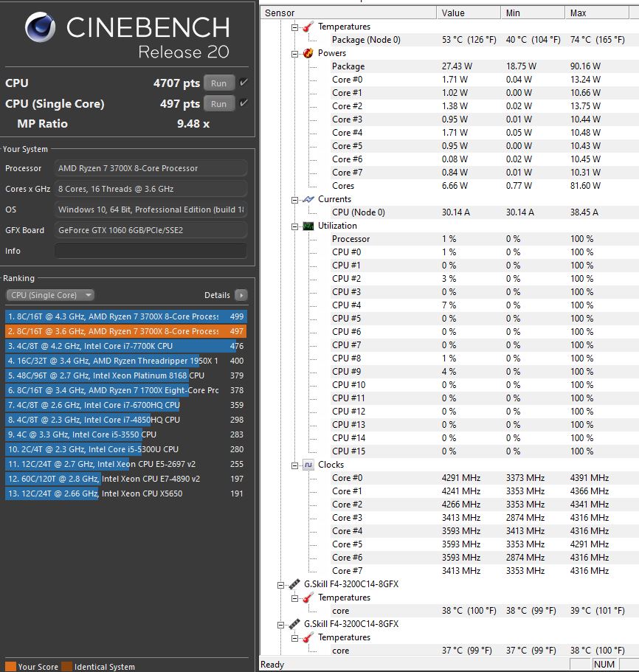
Task: Collapse the second G.Skill F4-3200C14-8GFX node
Action: [280, 625]
